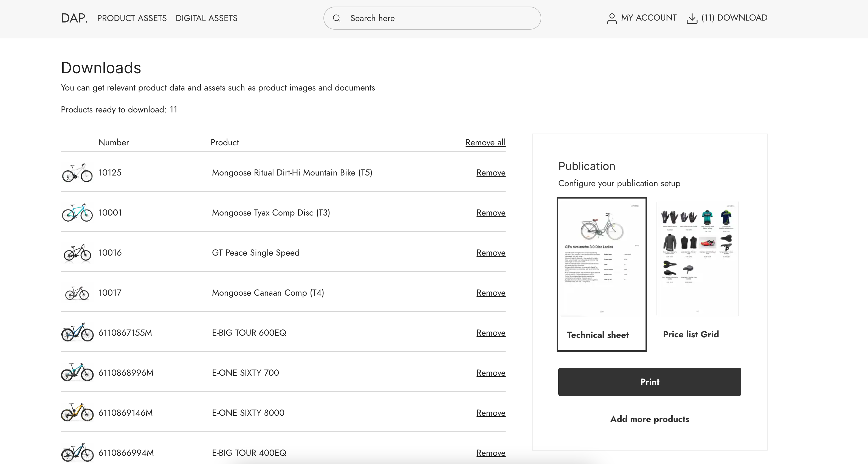Click product name Mongoose Tyax Comp Disc (T3)

click(271, 213)
